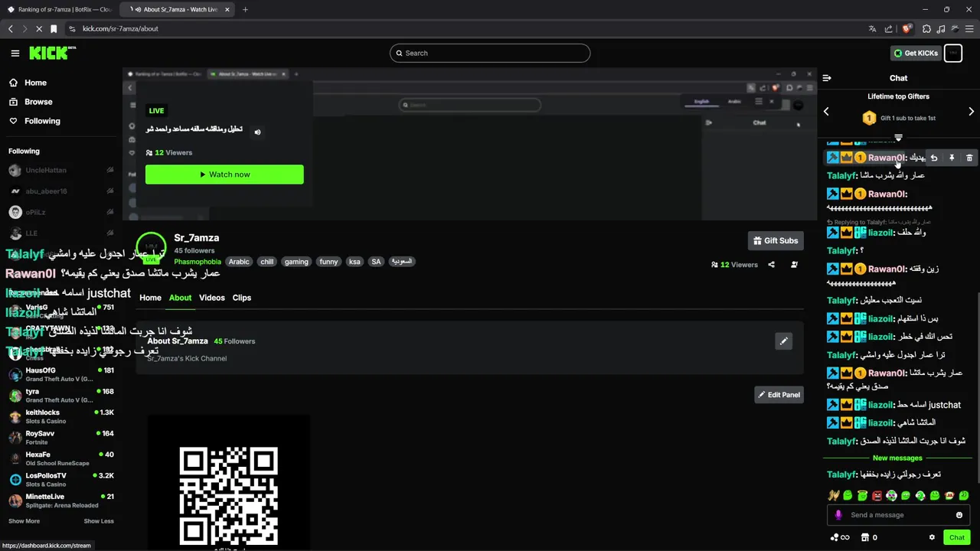Open LosPollosTV channel in Following list
The height and width of the screenshot is (551, 980).
pyautogui.click(x=61, y=480)
